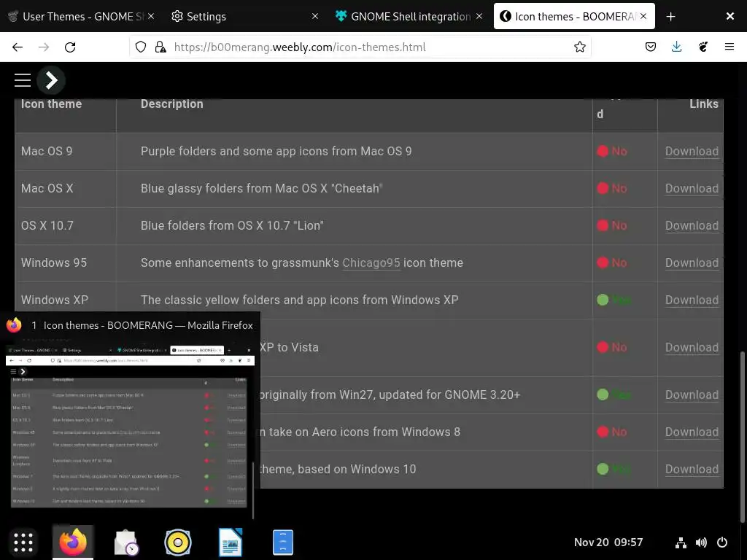Click the BOOMERANG site logo arrow
Image resolution: width=747 pixels, height=560 pixels.
[51, 80]
